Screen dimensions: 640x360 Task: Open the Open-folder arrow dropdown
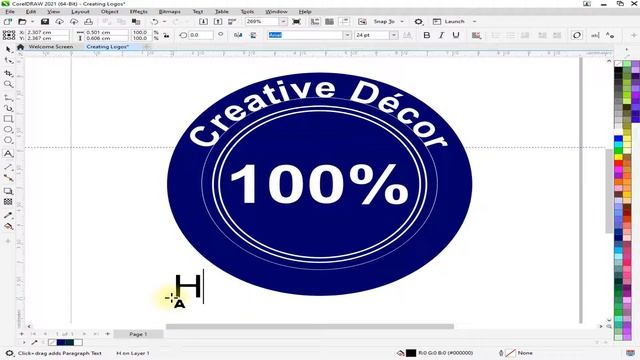click(32, 22)
